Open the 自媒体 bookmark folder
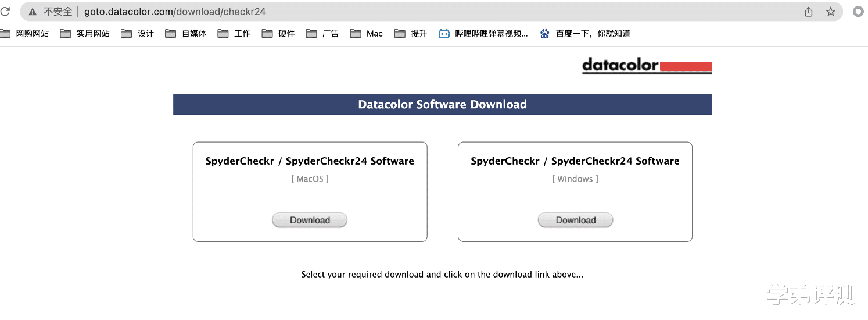This screenshot has width=868, height=320. (186, 34)
